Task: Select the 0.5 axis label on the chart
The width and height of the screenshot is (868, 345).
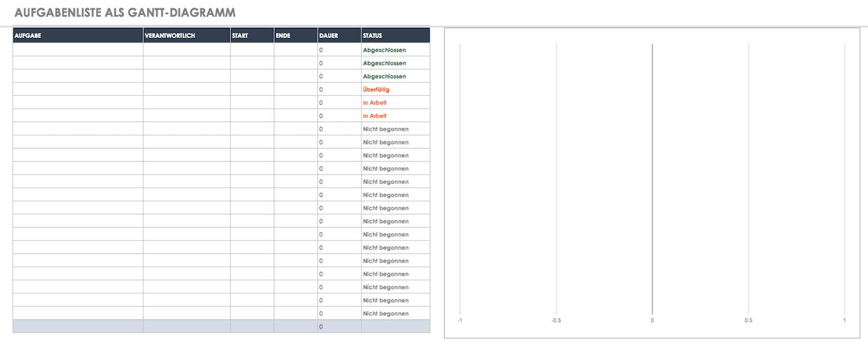Action: click(748, 320)
